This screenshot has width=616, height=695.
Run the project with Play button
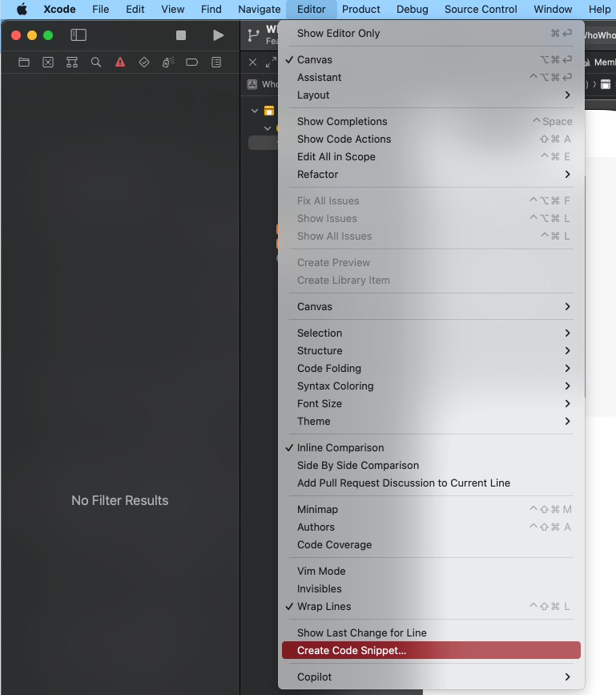point(218,35)
